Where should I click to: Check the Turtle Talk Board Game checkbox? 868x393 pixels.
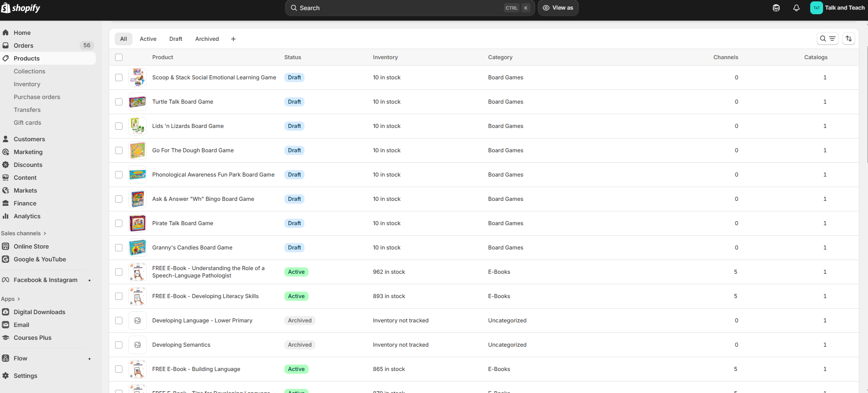click(119, 102)
